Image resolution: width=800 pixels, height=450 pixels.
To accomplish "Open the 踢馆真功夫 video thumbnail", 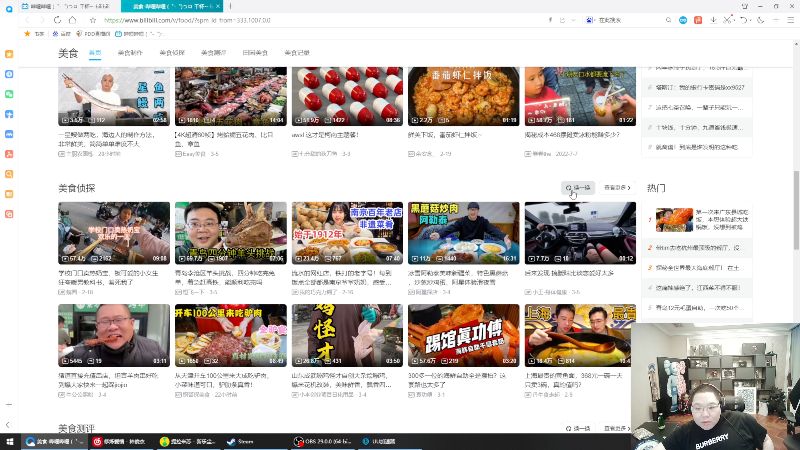I will click(x=463, y=335).
